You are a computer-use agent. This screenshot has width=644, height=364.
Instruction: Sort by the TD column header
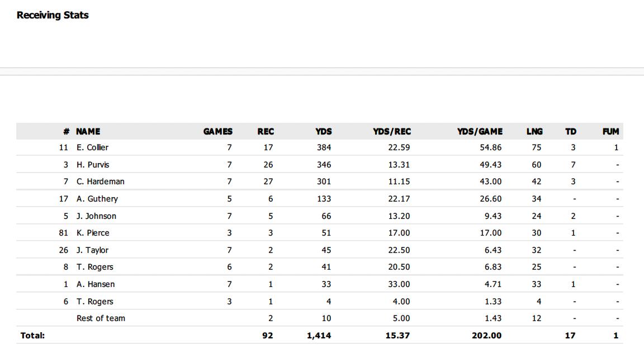click(x=570, y=132)
